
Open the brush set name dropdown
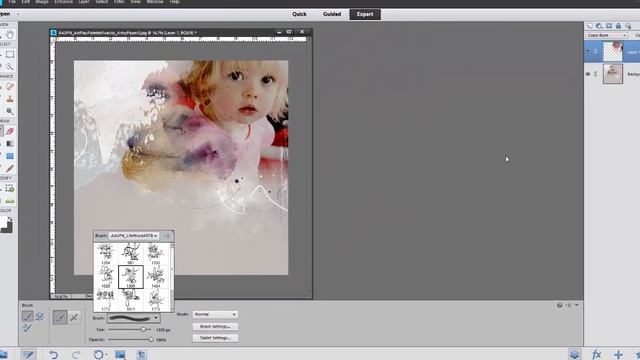[x=134, y=236]
